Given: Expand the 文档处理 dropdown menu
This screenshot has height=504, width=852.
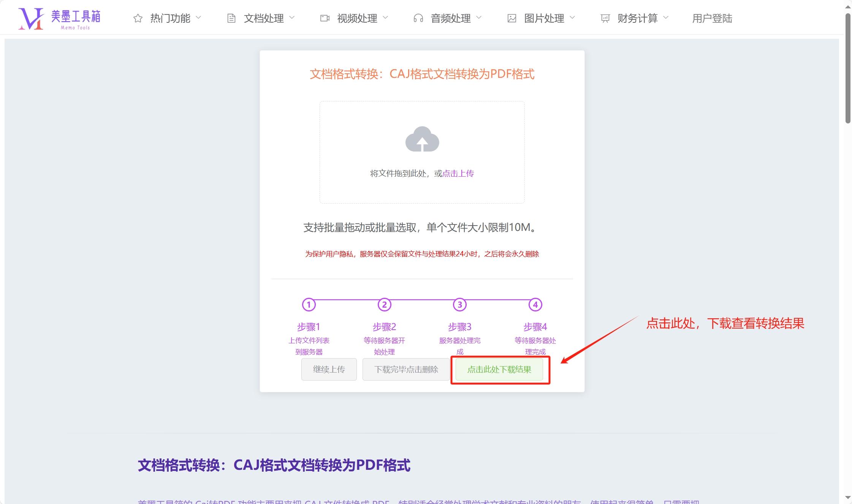Looking at the screenshot, I should point(292,17).
